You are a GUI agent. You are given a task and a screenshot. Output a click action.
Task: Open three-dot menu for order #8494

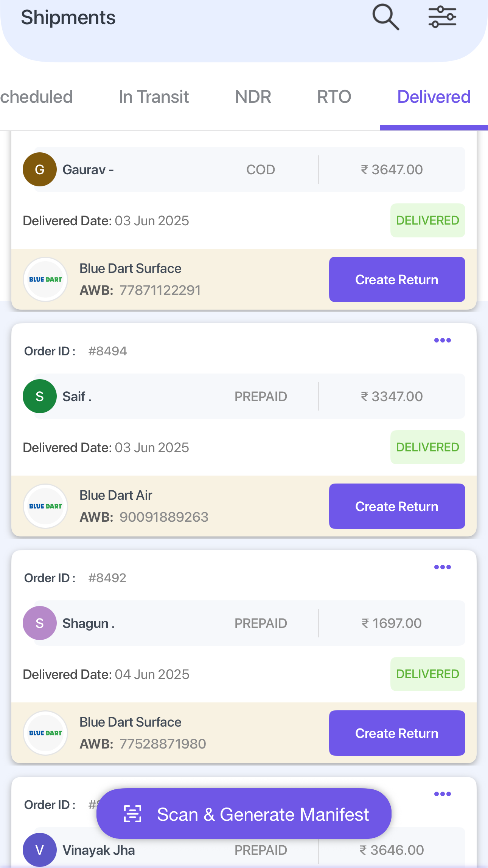(442, 340)
